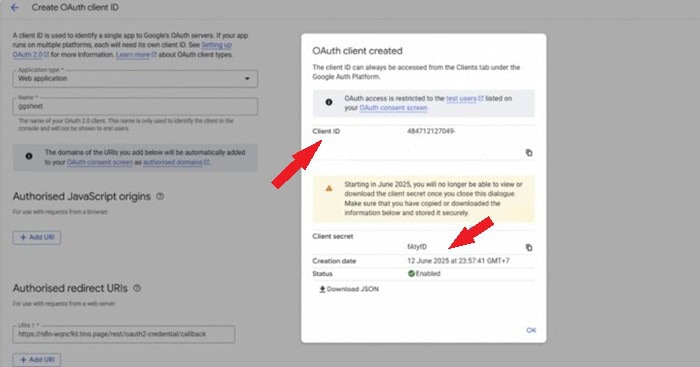This screenshot has width=700, height=367.
Task: Click the info icon in OAuth access notice
Action: [x=329, y=102]
